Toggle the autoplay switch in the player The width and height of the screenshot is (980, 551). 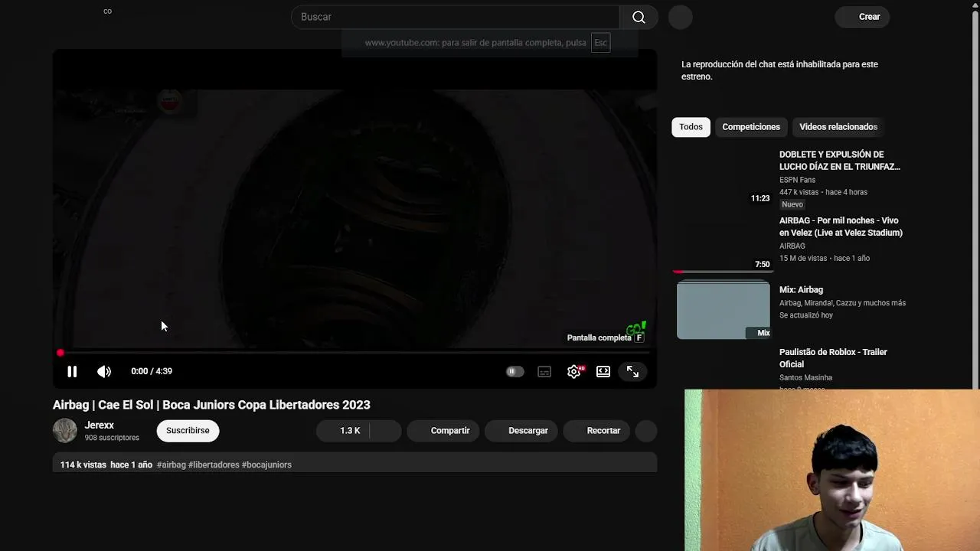514,371
